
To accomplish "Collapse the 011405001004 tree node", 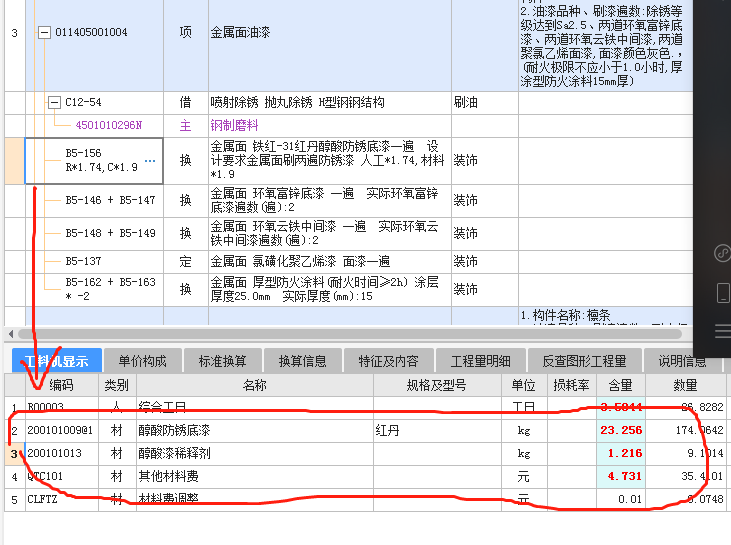I will coord(44,33).
